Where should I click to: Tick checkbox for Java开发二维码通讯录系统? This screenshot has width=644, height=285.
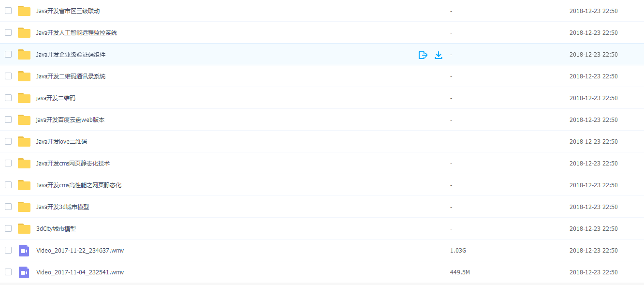(8, 76)
